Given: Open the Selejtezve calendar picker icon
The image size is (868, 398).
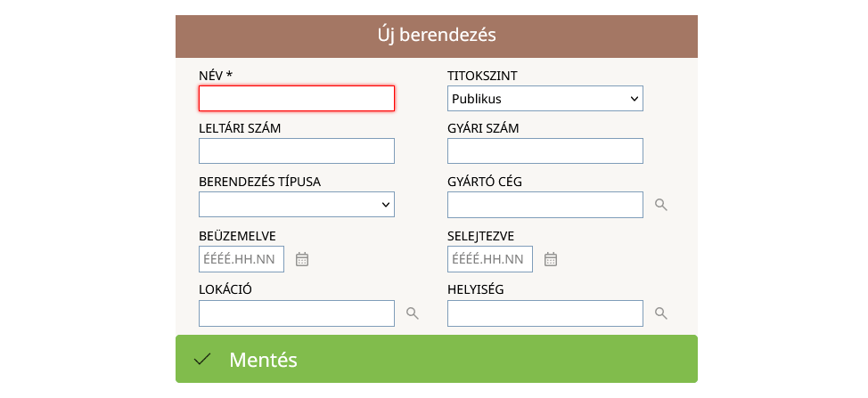Looking at the screenshot, I should click(551, 259).
